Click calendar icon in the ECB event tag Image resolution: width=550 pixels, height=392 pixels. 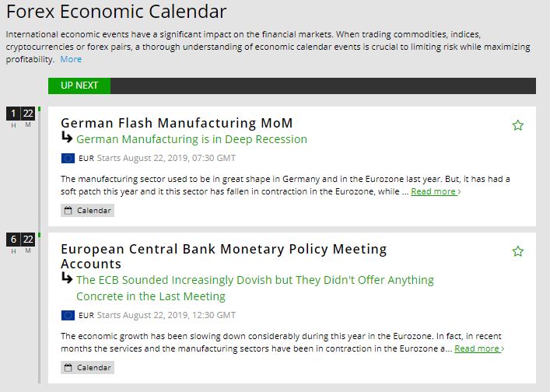pos(68,368)
